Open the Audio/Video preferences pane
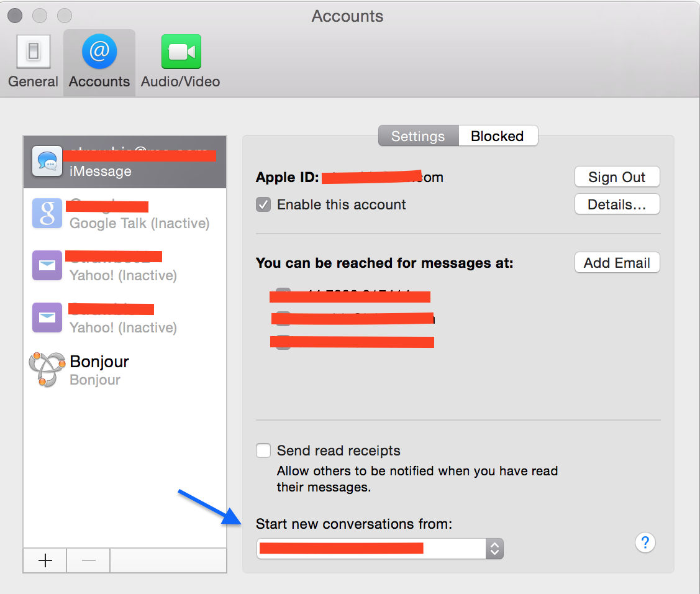Screen dimensions: 700x594 [x=180, y=62]
